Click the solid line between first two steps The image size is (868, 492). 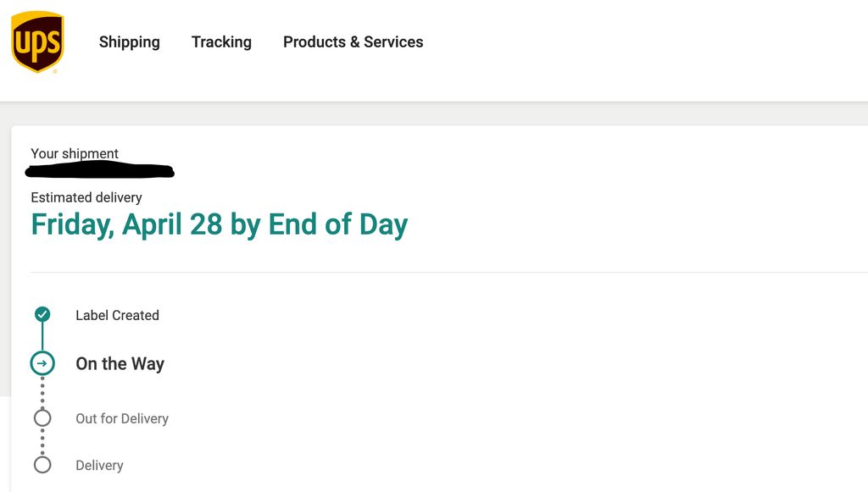click(42, 337)
